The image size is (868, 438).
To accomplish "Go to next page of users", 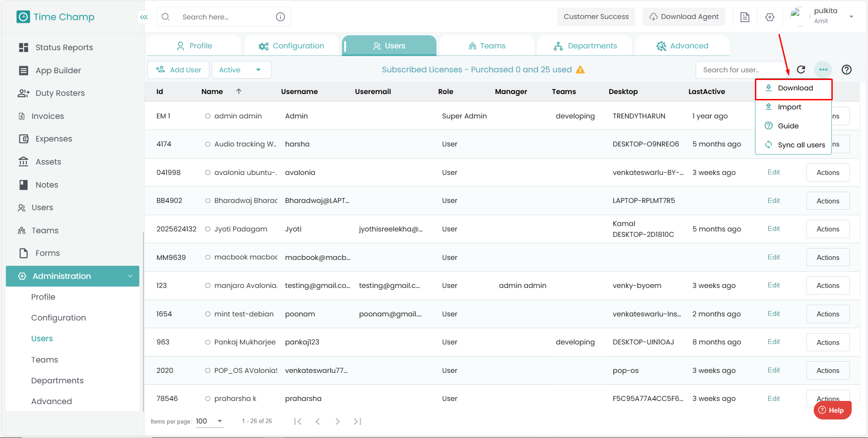I will coord(337,421).
